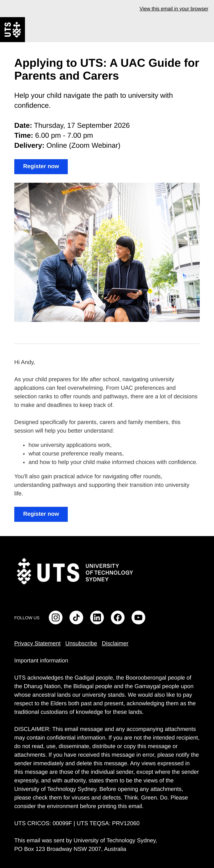The width and height of the screenshot is (214, 868).
Task: Open the Disclaimer link
Action: [x=115, y=643]
